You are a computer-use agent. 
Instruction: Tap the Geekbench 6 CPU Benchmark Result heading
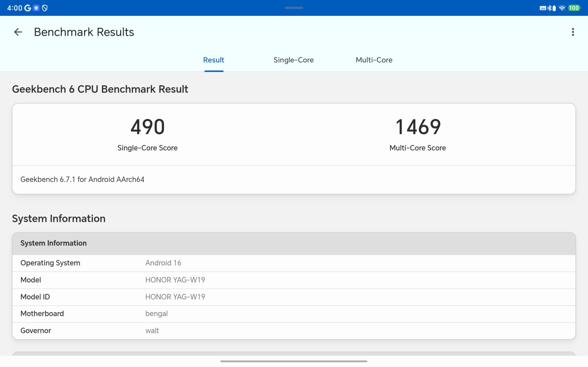coord(100,89)
